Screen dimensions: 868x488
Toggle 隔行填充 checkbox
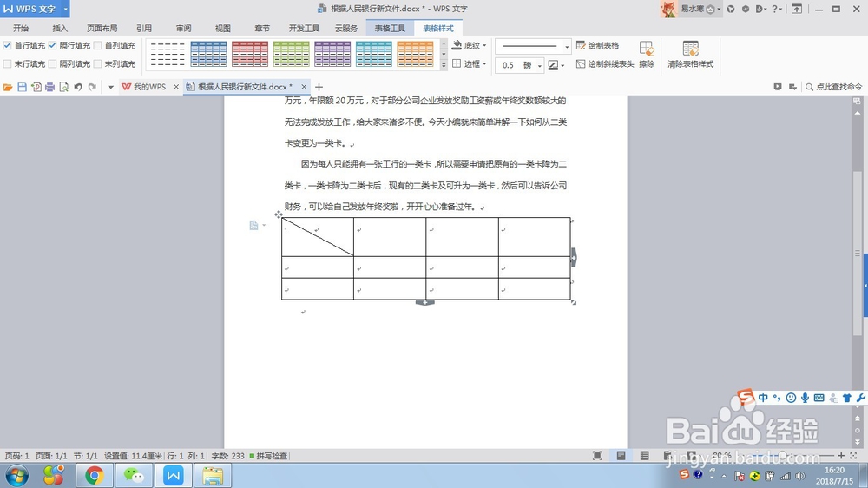(x=53, y=45)
